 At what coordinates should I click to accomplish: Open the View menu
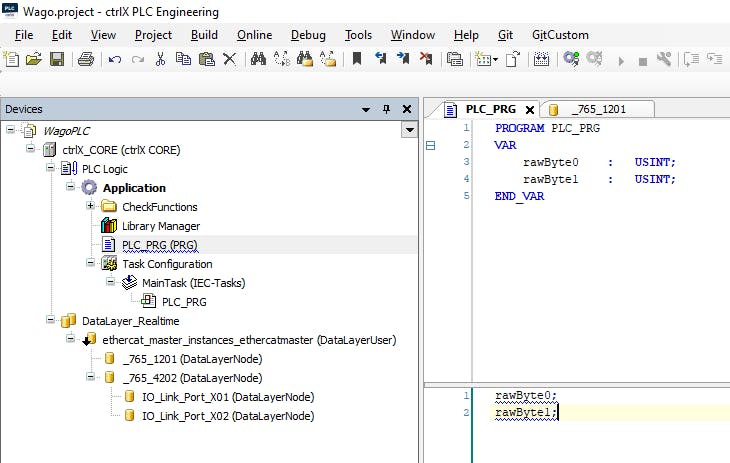tap(103, 35)
